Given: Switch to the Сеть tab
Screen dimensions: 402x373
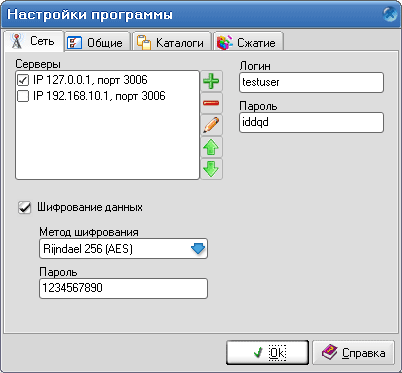Looking at the screenshot, I should (34, 41).
